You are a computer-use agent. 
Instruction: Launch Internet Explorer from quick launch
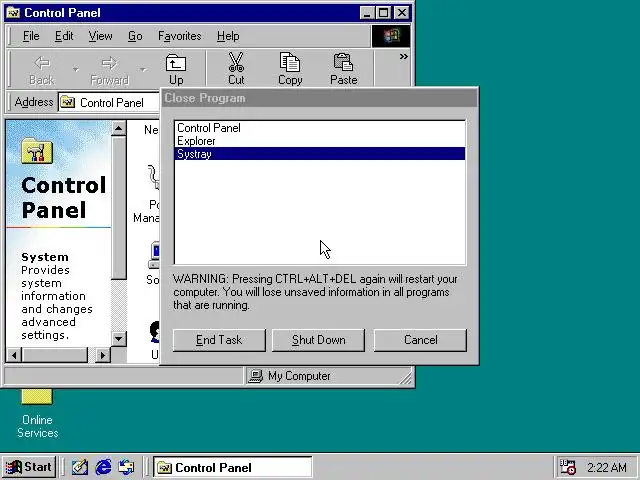pos(103,467)
